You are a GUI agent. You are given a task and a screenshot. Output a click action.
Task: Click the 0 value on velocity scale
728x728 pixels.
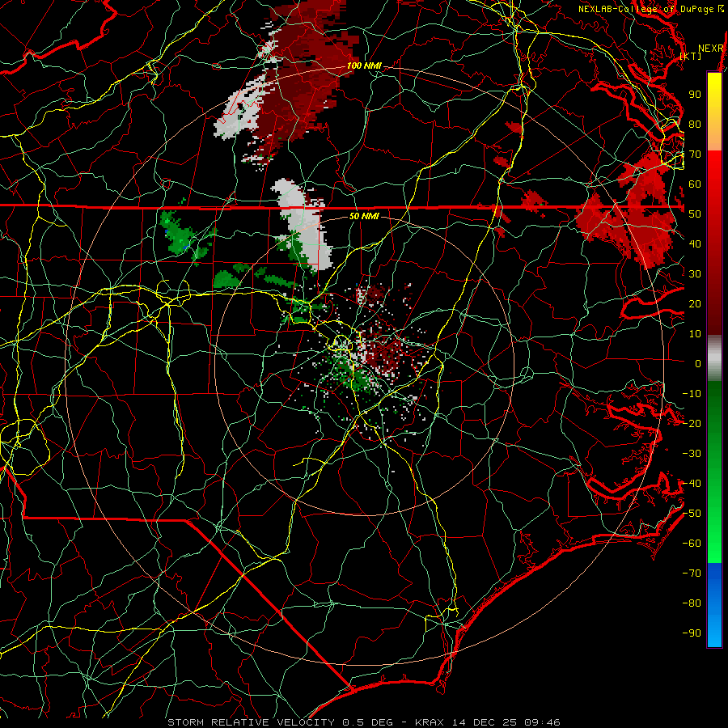(698, 363)
